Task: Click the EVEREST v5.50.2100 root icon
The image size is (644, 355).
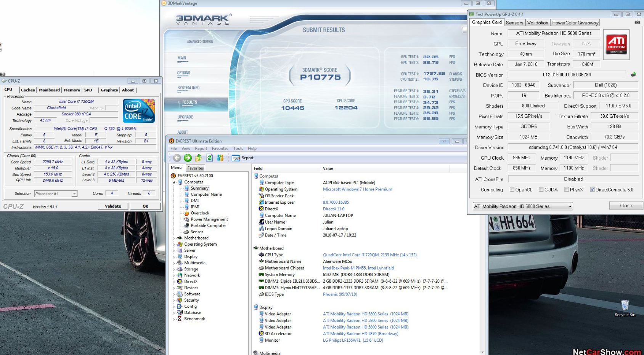Action: (x=173, y=176)
